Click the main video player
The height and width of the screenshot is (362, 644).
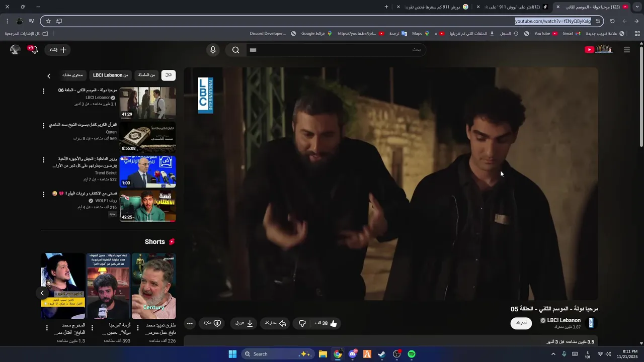pyautogui.click(x=391, y=184)
